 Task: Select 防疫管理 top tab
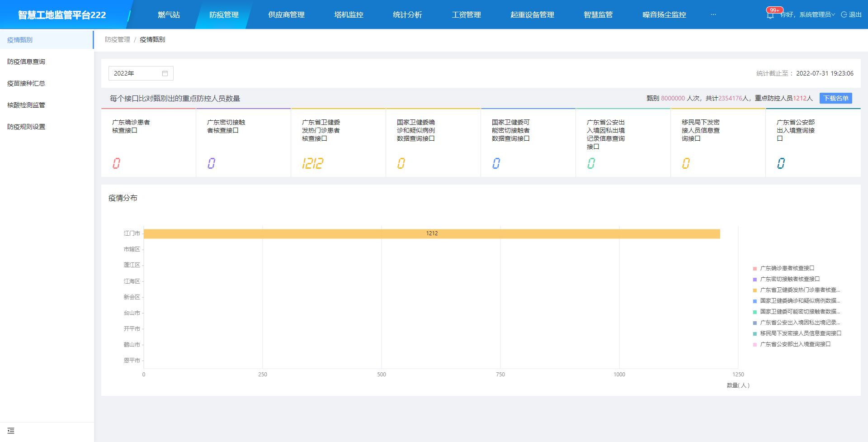click(224, 14)
